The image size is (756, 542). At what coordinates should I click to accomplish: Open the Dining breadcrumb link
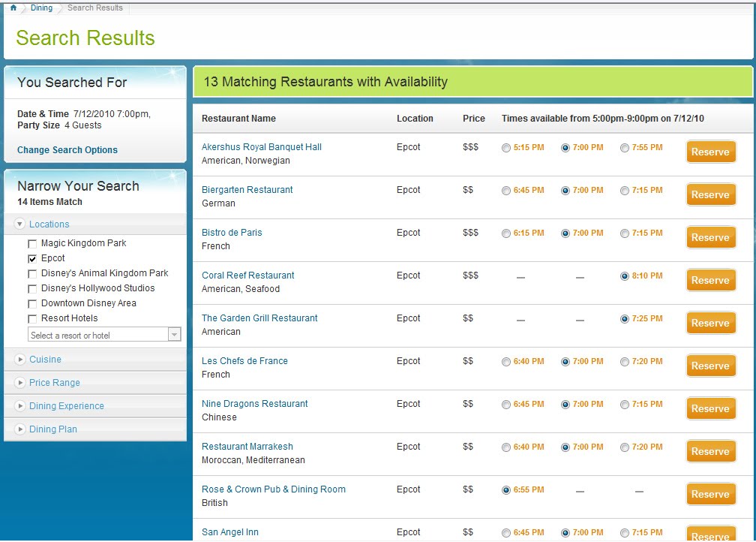pos(41,8)
